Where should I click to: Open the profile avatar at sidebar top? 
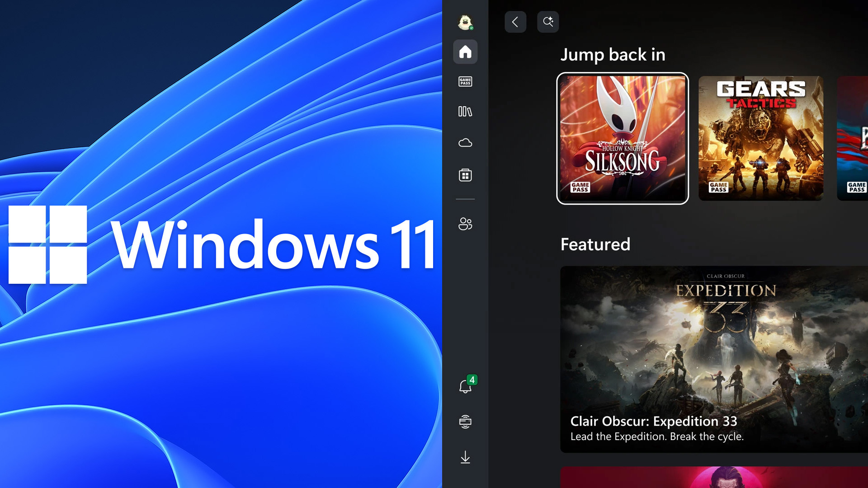[465, 22]
